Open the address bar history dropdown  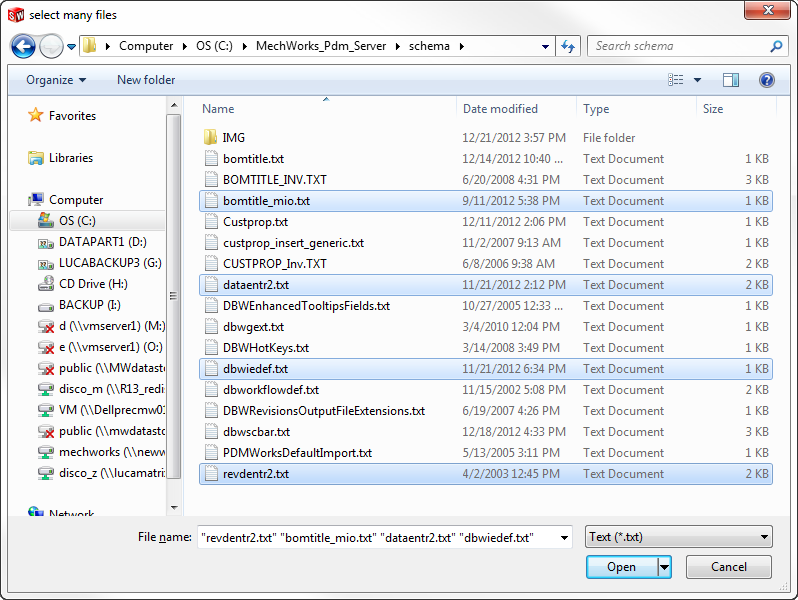tap(545, 46)
